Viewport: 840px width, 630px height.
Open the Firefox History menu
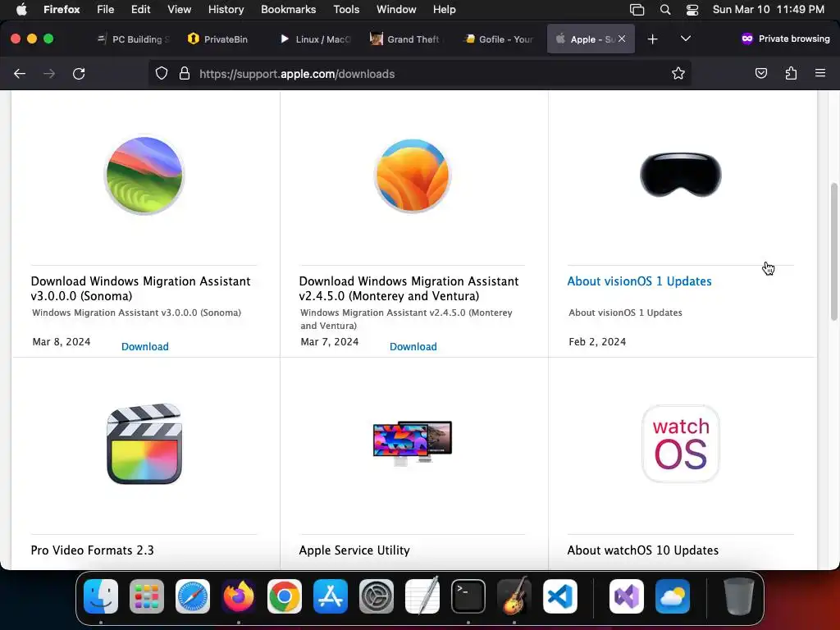tap(226, 9)
